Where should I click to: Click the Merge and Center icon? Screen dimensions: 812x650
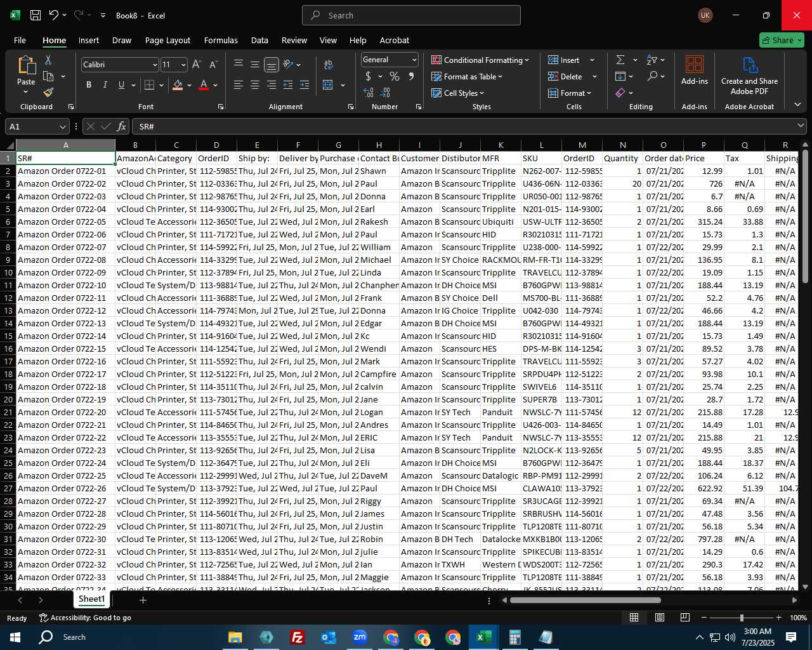(328, 85)
